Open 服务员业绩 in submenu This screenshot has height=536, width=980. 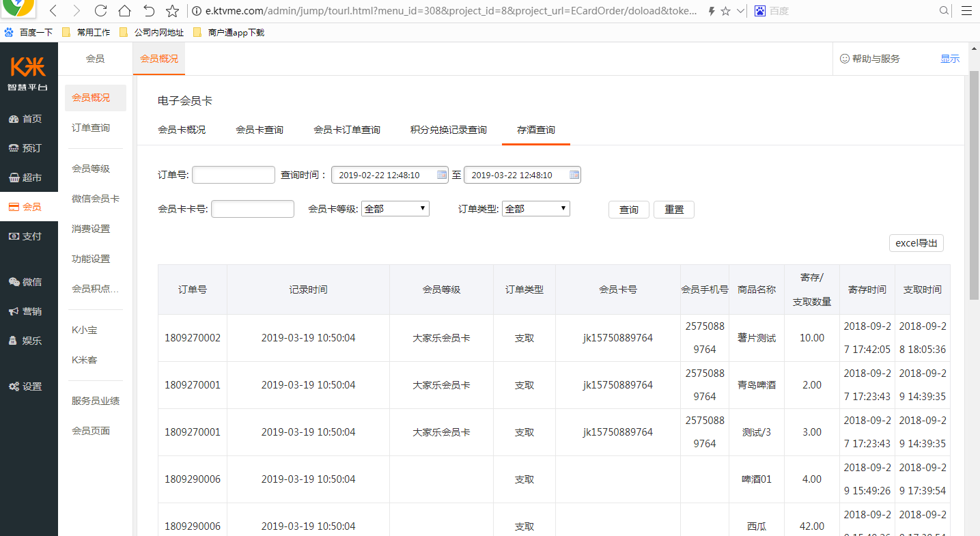coord(96,401)
